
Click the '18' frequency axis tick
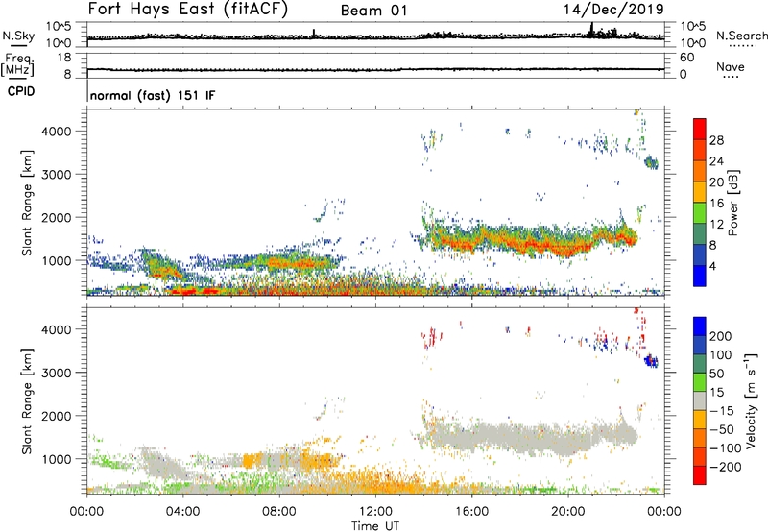point(64,58)
